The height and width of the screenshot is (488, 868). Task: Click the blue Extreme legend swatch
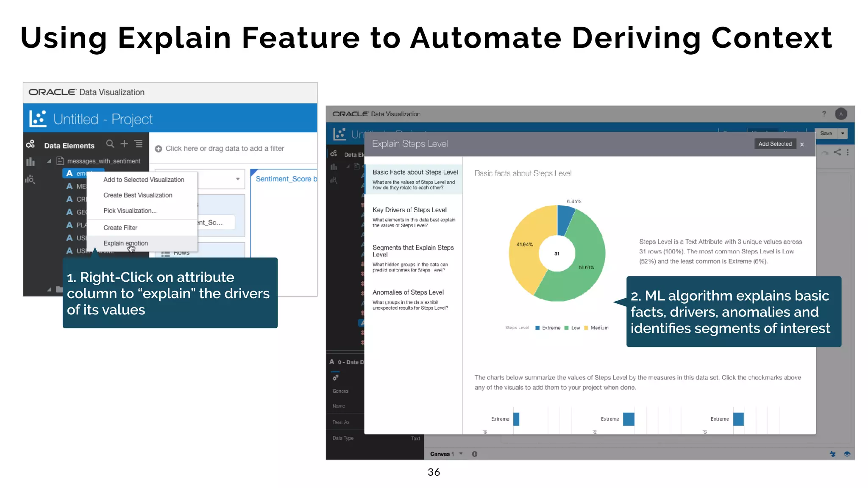coord(537,328)
